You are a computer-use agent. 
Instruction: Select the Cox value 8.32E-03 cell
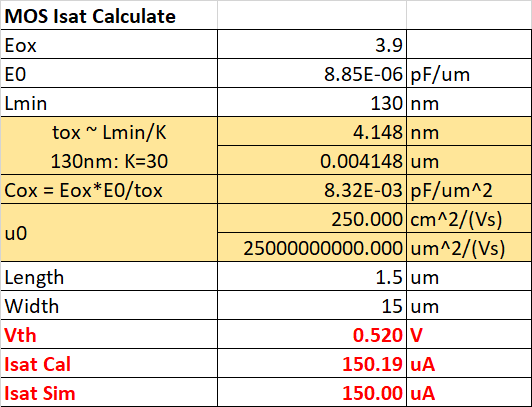click(x=312, y=190)
